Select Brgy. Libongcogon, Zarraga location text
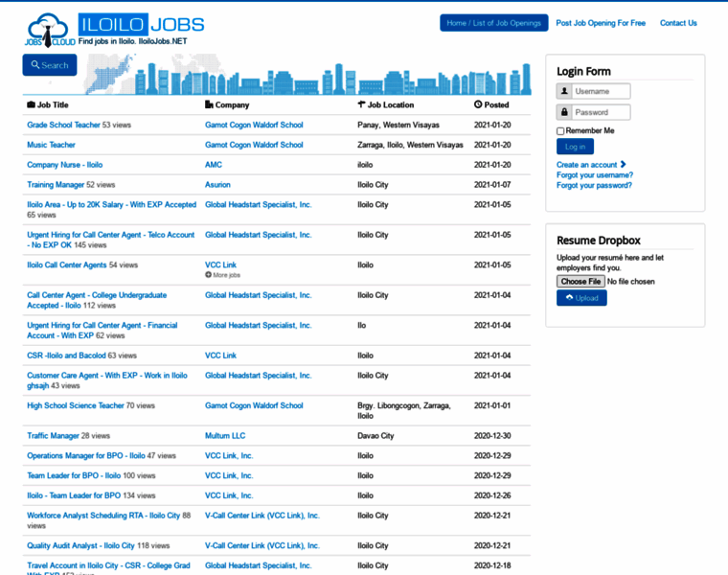 pos(404,410)
